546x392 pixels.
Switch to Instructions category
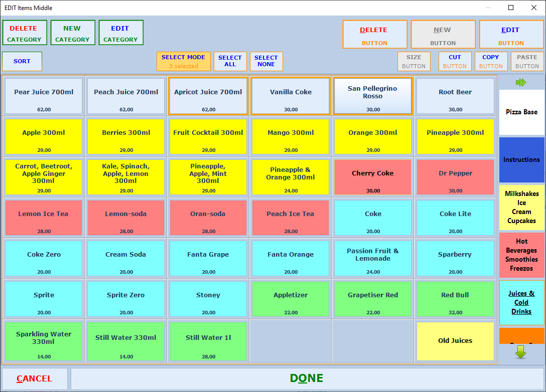pyautogui.click(x=521, y=160)
